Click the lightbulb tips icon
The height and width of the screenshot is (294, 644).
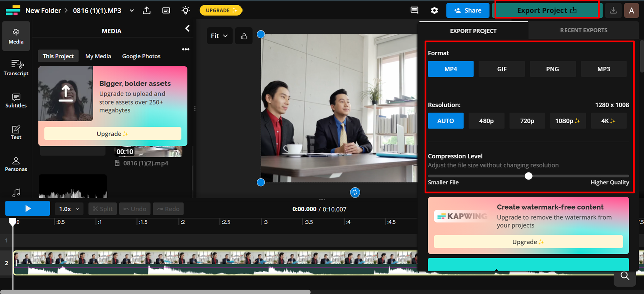click(x=186, y=10)
